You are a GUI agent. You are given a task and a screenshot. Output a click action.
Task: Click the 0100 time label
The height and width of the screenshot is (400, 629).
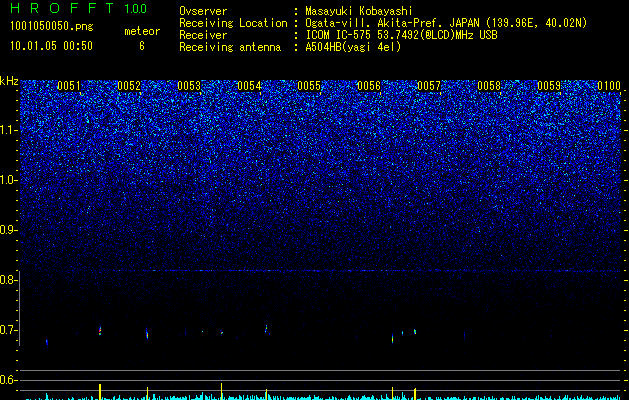click(609, 86)
